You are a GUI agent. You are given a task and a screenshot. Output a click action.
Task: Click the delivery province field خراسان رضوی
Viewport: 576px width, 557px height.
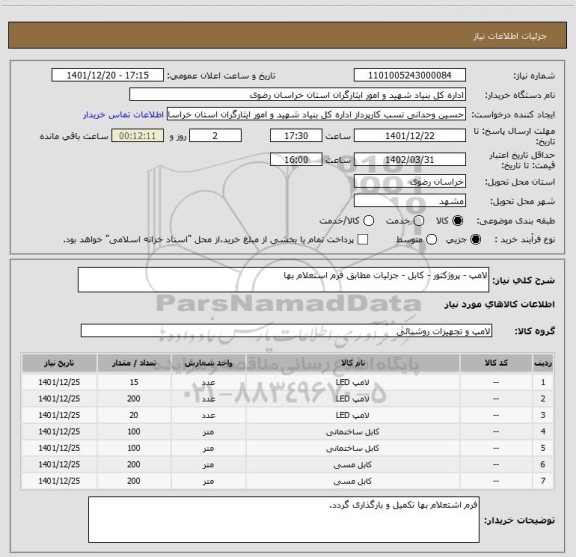[410, 182]
